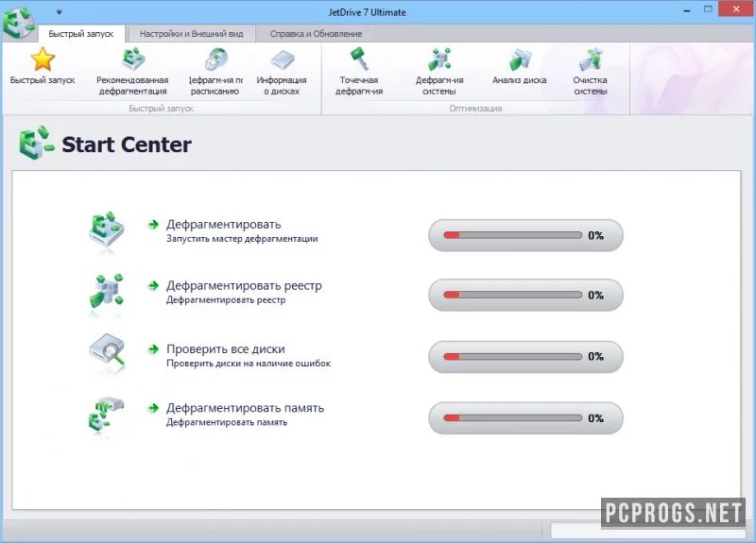756x543 pixels.
Task: Open the Дефрагментировать link
Action: [x=224, y=225]
